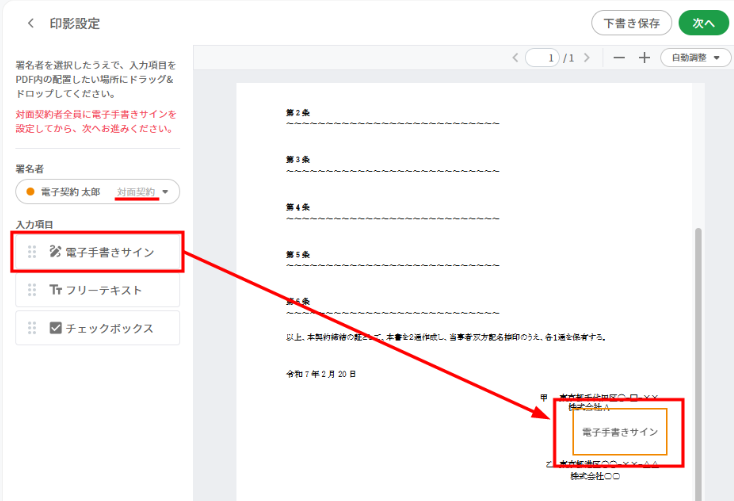
Task: Go to next PDF page arrow
Action: [587, 58]
